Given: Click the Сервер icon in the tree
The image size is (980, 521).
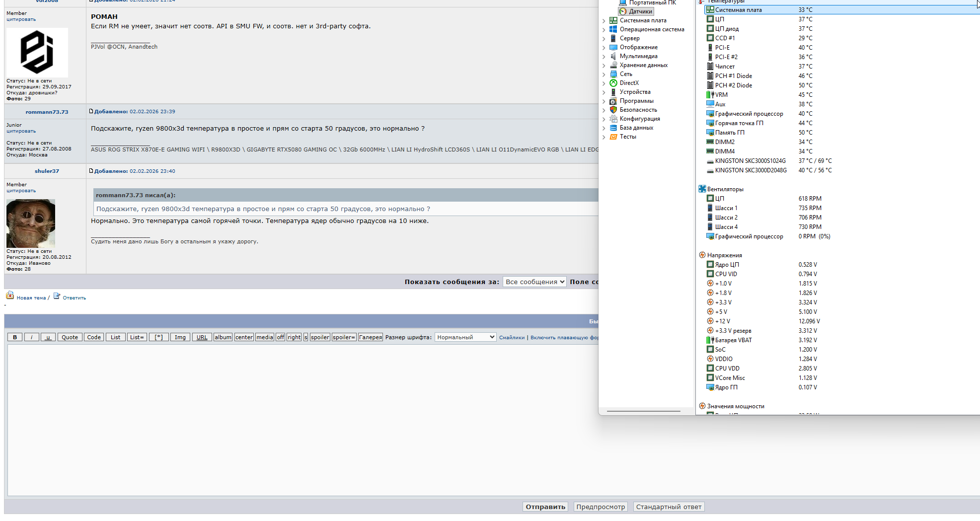Looking at the screenshot, I should tap(613, 38).
